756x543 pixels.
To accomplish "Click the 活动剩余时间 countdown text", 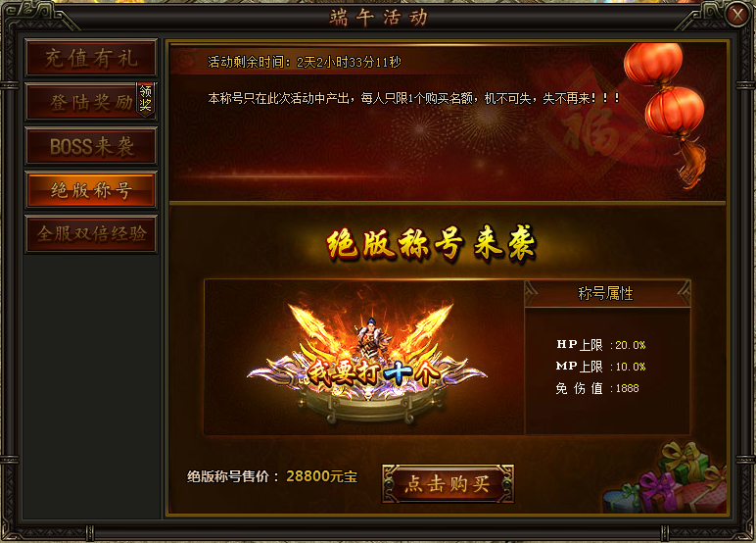I will tap(305, 62).
